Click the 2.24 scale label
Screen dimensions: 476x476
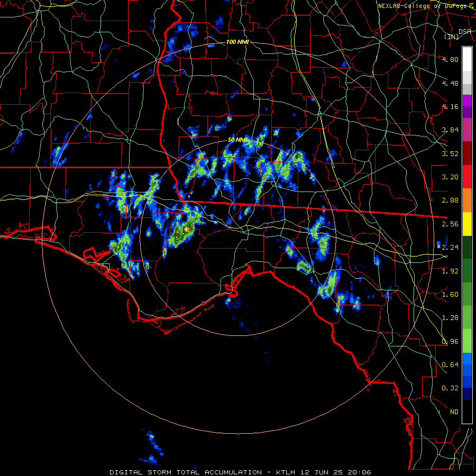click(x=450, y=248)
